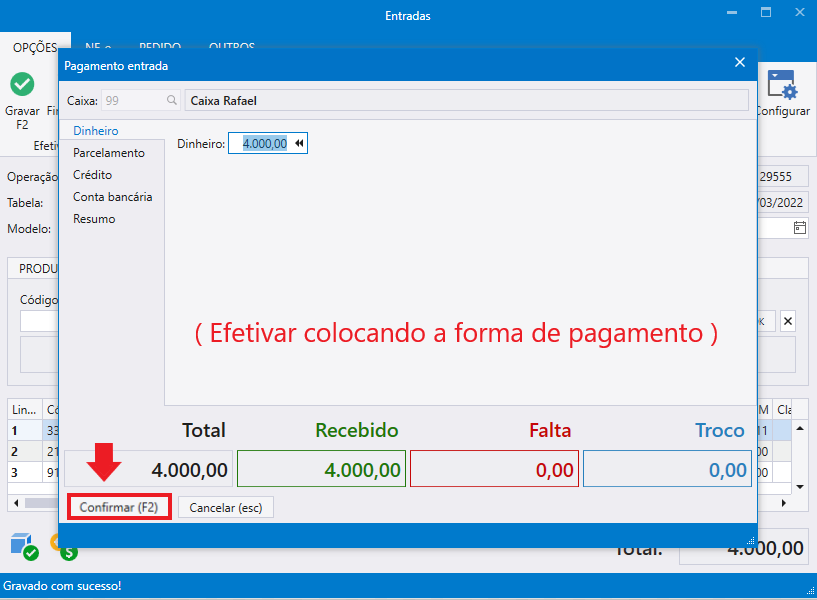This screenshot has width=817, height=600.
Task: Click the Falta value 0,00
Action: [x=494, y=469]
